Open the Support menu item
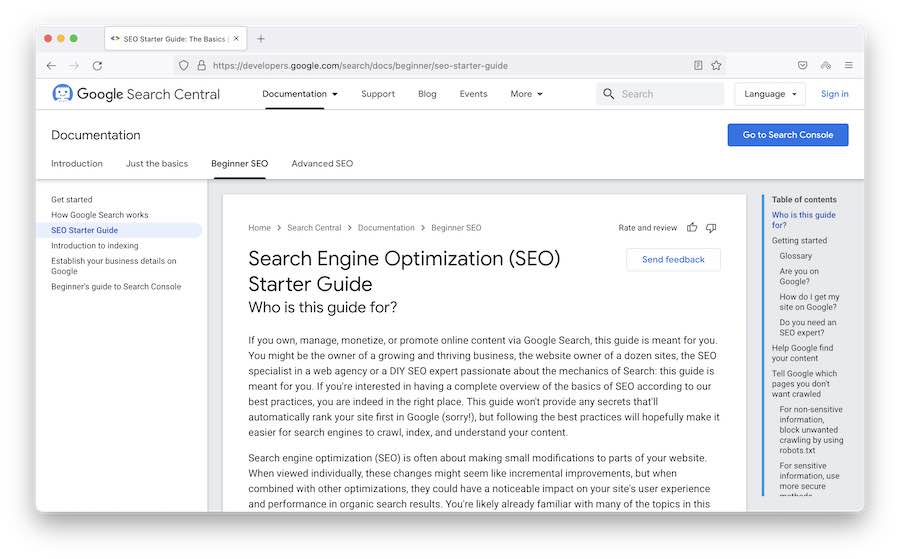The width and height of the screenshot is (900, 559). [x=378, y=94]
